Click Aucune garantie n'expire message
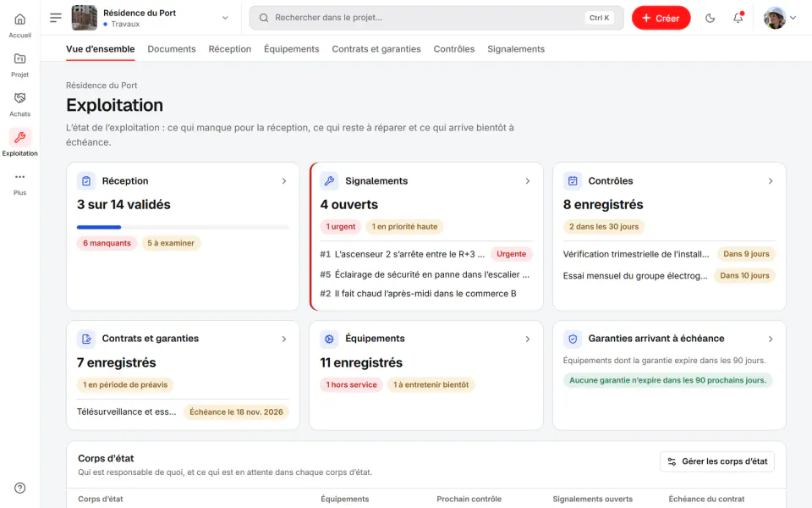The width and height of the screenshot is (812, 508). 667,380
